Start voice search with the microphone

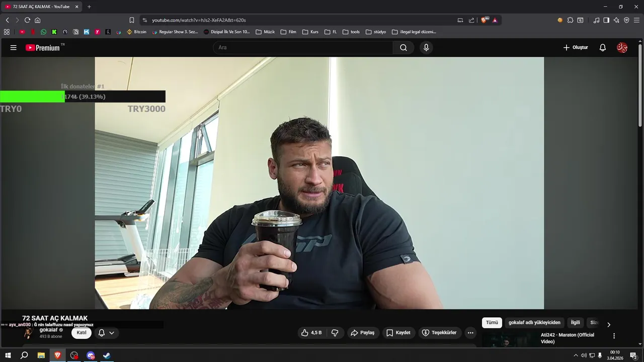tap(426, 48)
